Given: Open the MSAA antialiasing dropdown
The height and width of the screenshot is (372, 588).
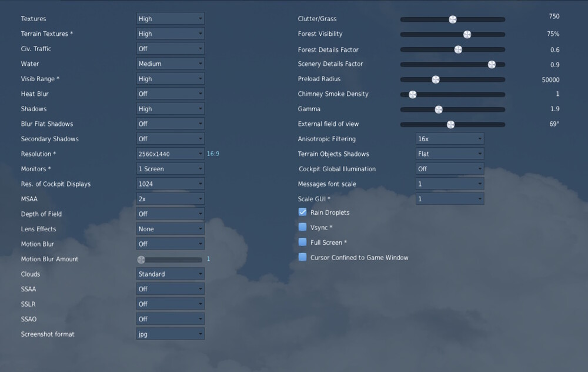Looking at the screenshot, I should tap(170, 199).
